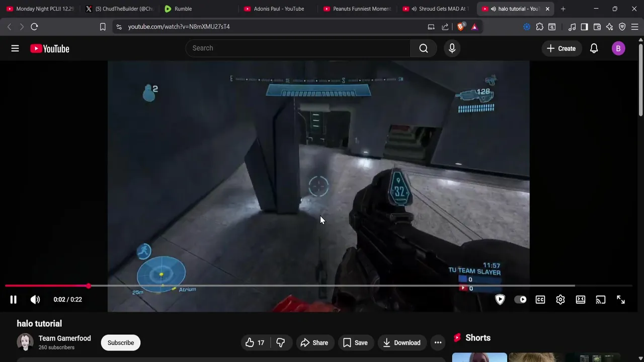
Task: Download the halo tutorial video
Action: [401, 343]
